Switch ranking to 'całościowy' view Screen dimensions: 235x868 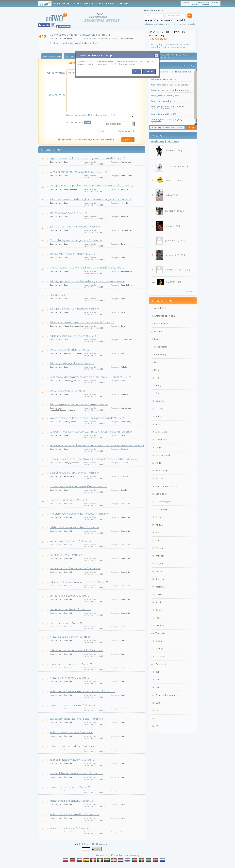pyautogui.click(x=173, y=141)
